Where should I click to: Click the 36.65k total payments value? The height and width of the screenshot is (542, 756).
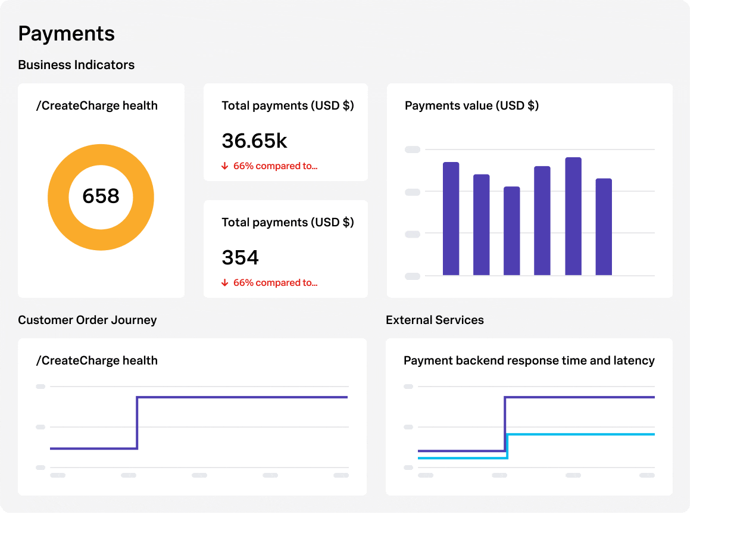tap(254, 141)
